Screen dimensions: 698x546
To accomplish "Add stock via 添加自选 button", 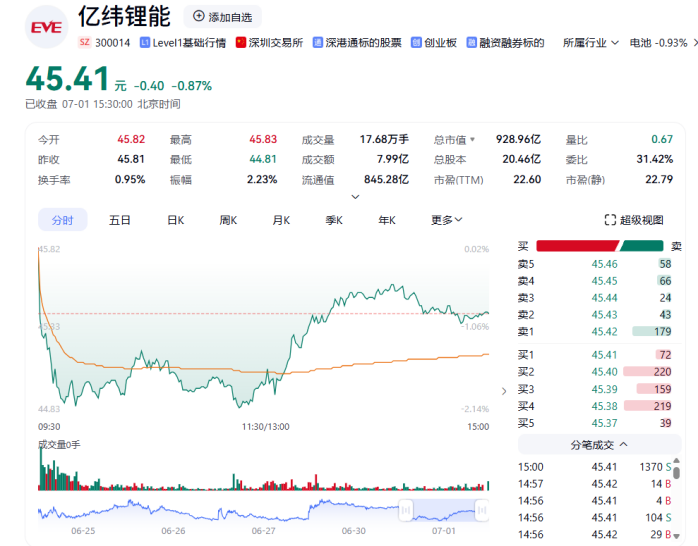I will [223, 17].
